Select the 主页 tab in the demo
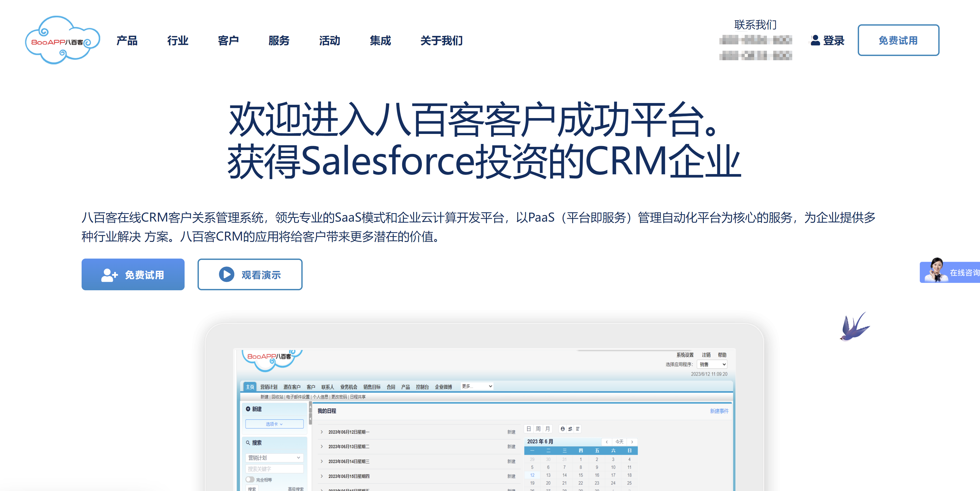The width and height of the screenshot is (980, 491). pyautogui.click(x=250, y=387)
